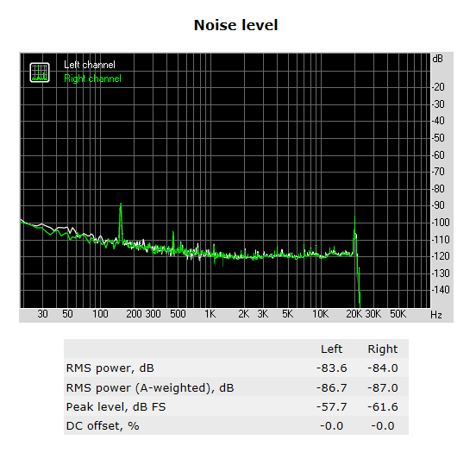The width and height of the screenshot is (476, 459).
Task: Click the -61.6 right peak value
Action: tap(383, 407)
